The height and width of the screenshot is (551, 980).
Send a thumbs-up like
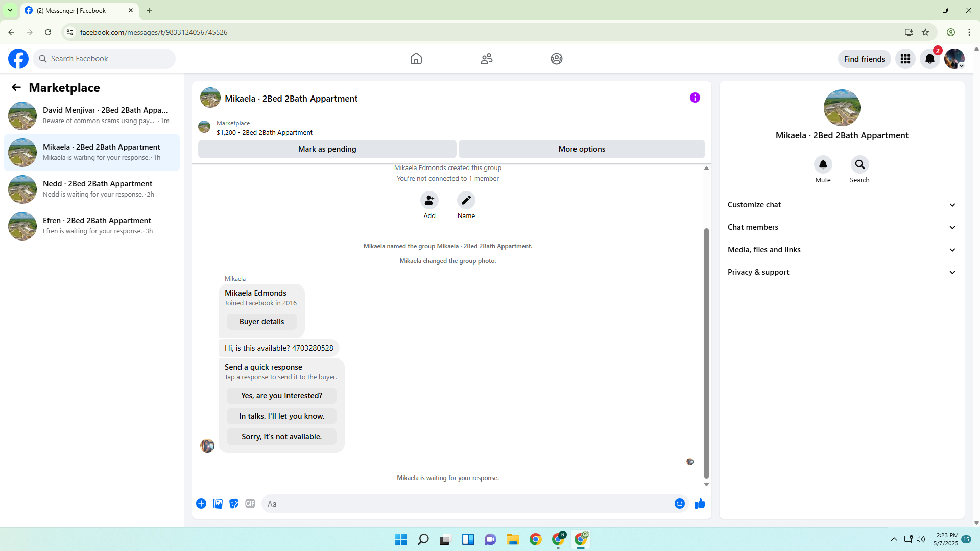[700, 504]
